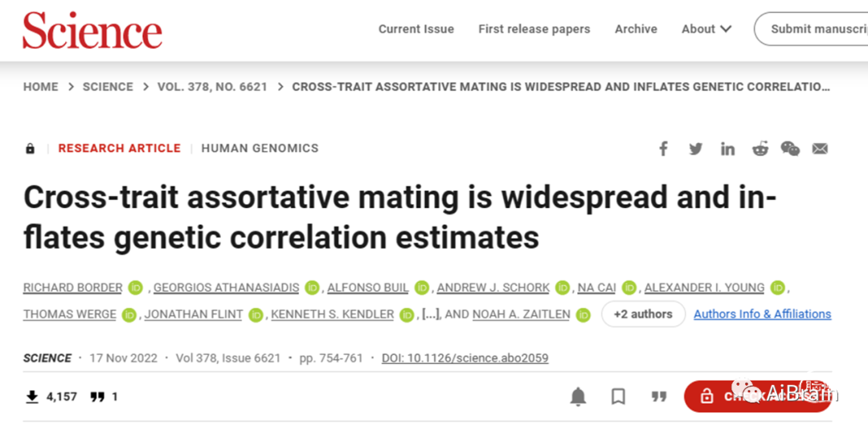The image size is (868, 429).
Task: Go to Vol. 378, No. 6621 breadcrumb
Action: [212, 87]
